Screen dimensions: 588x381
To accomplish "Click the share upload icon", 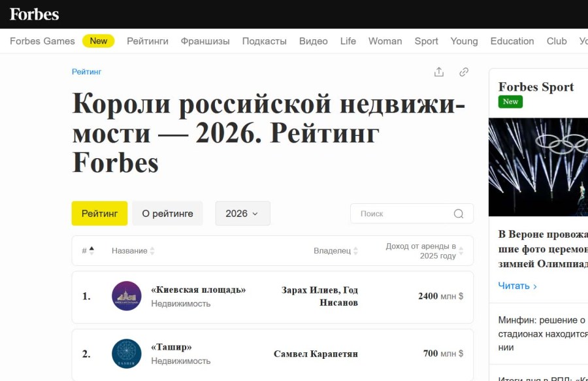I will (439, 72).
